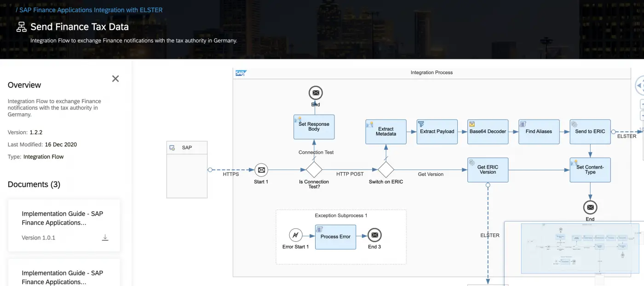The width and height of the screenshot is (644, 286).
Task: Click the Documents (3) heading
Action: pos(34,184)
